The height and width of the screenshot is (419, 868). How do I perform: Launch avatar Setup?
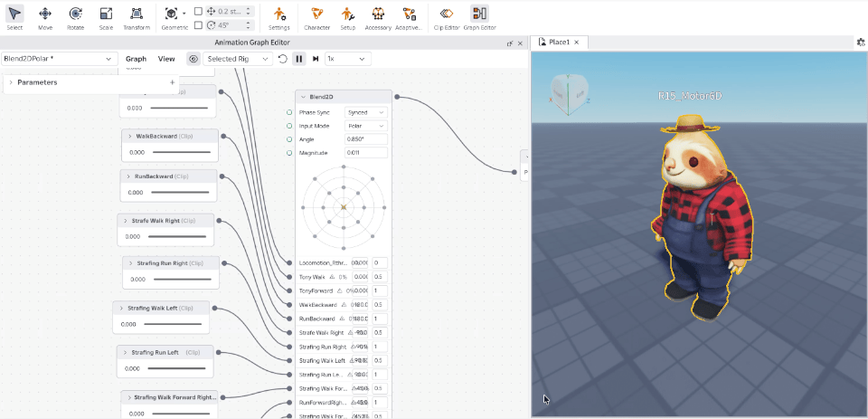tap(347, 18)
